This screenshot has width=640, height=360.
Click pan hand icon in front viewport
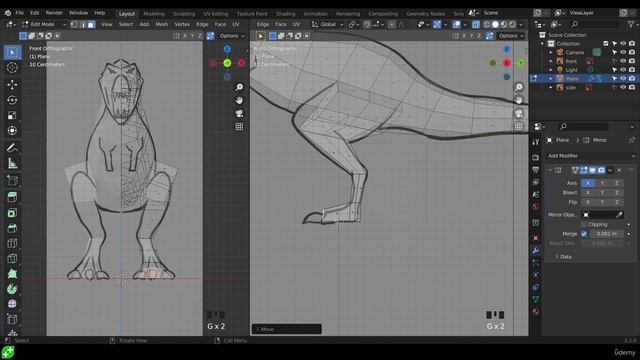[239, 100]
